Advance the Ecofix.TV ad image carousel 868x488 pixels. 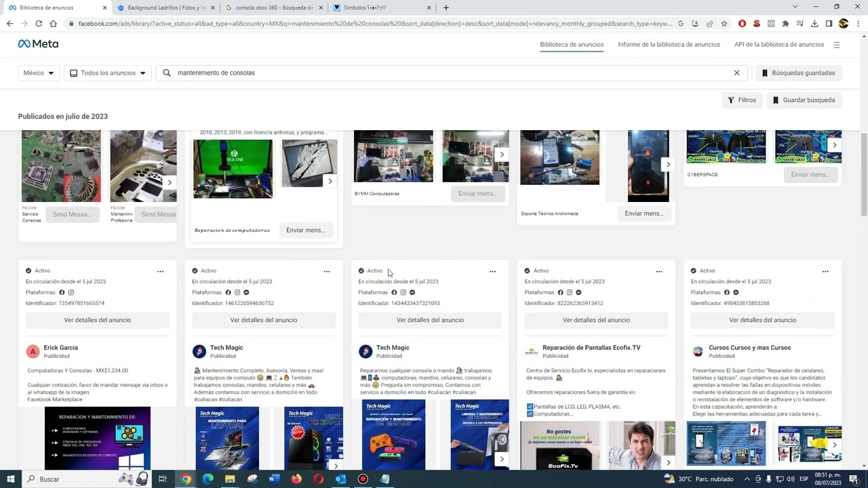(668, 463)
